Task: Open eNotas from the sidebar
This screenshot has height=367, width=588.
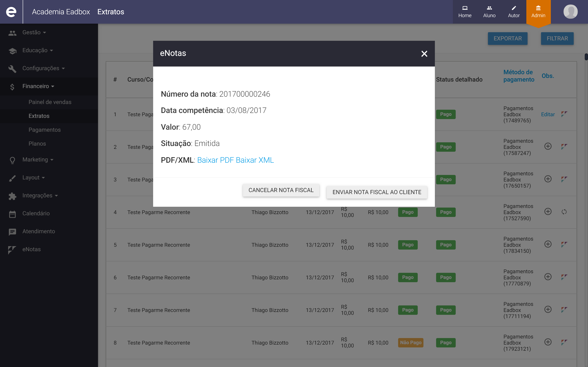Action: coord(31,249)
